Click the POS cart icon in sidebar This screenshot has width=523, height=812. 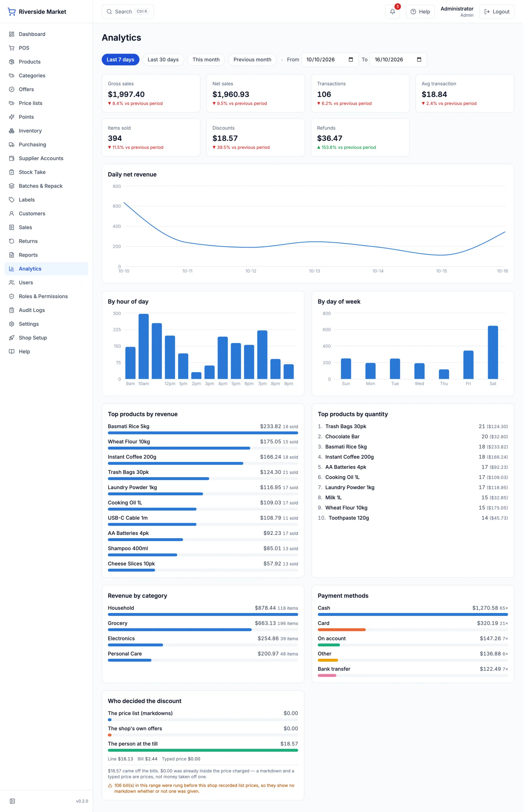click(x=11, y=48)
